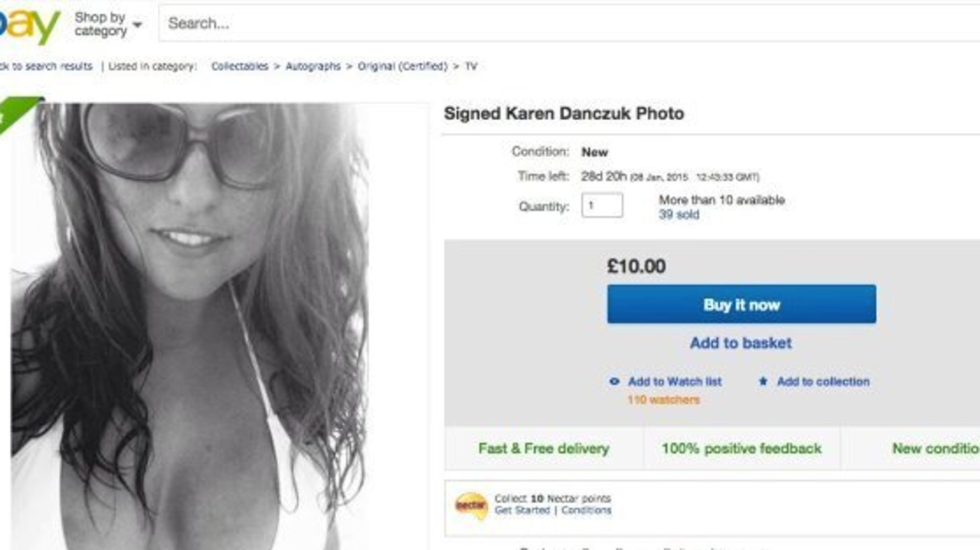This screenshot has width=980, height=550.
Task: Click the Shop by category arrow
Action: (x=137, y=25)
